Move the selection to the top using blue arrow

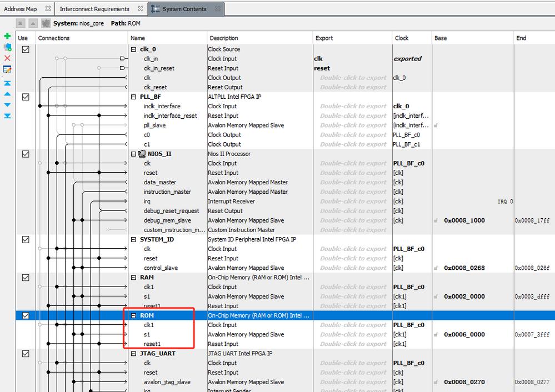[x=7, y=83]
